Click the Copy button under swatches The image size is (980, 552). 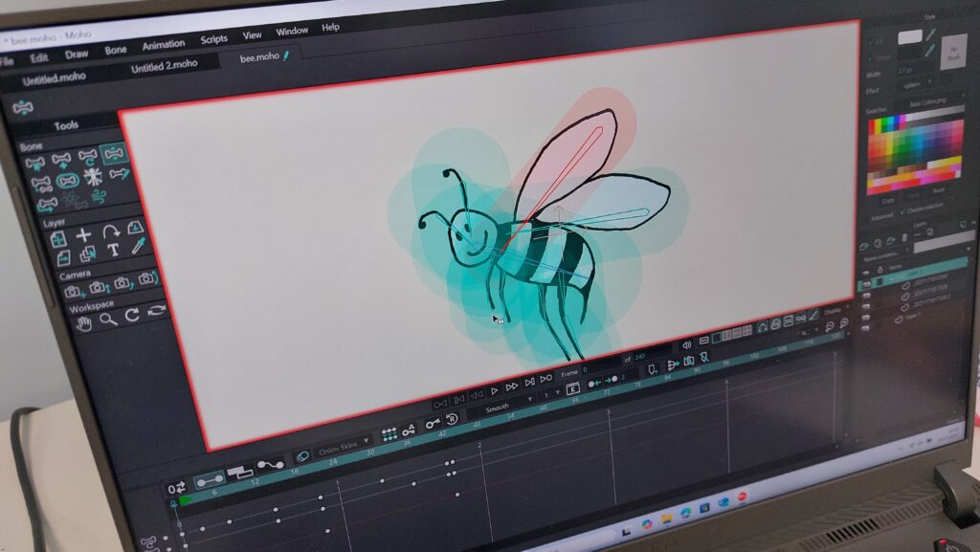click(x=887, y=201)
